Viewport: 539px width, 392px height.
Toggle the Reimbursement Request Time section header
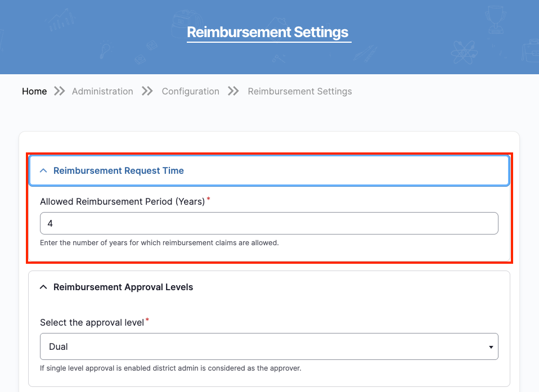[x=269, y=170]
